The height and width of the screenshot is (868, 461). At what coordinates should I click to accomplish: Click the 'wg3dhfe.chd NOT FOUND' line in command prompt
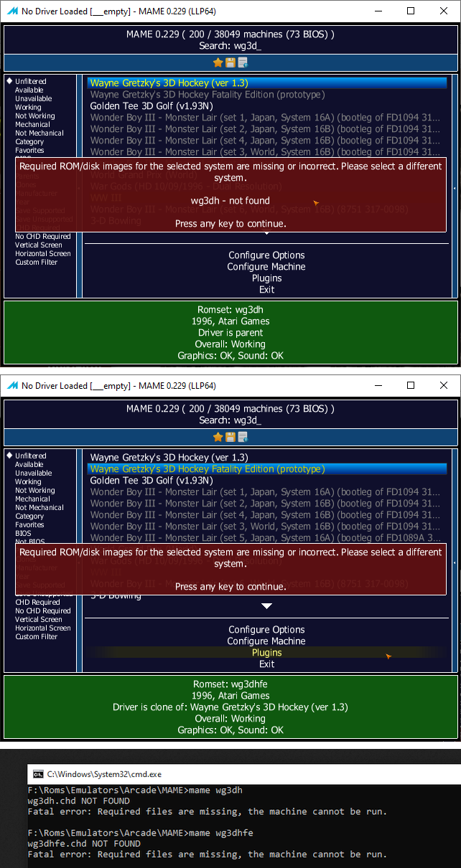tap(83, 844)
